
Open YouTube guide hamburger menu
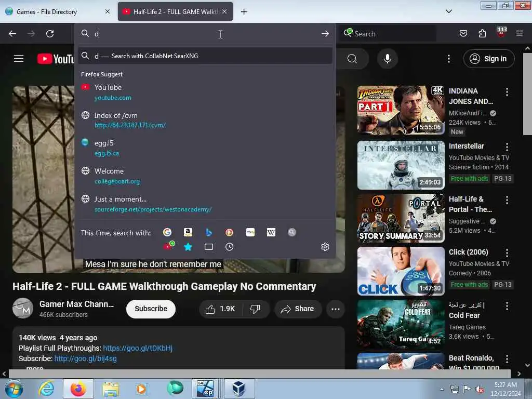click(19, 59)
